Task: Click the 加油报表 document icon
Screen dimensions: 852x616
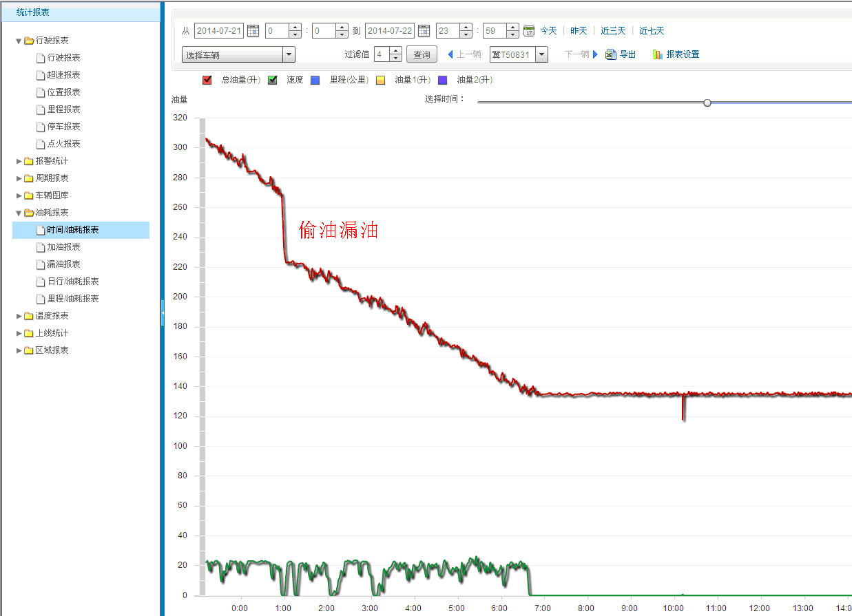Action: click(x=41, y=247)
